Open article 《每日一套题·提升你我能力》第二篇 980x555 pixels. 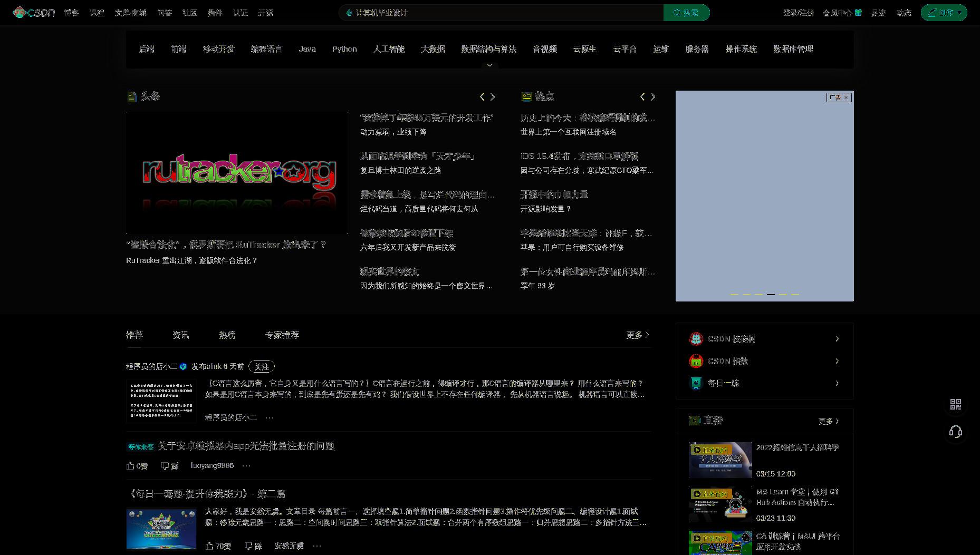pyautogui.click(x=206, y=494)
